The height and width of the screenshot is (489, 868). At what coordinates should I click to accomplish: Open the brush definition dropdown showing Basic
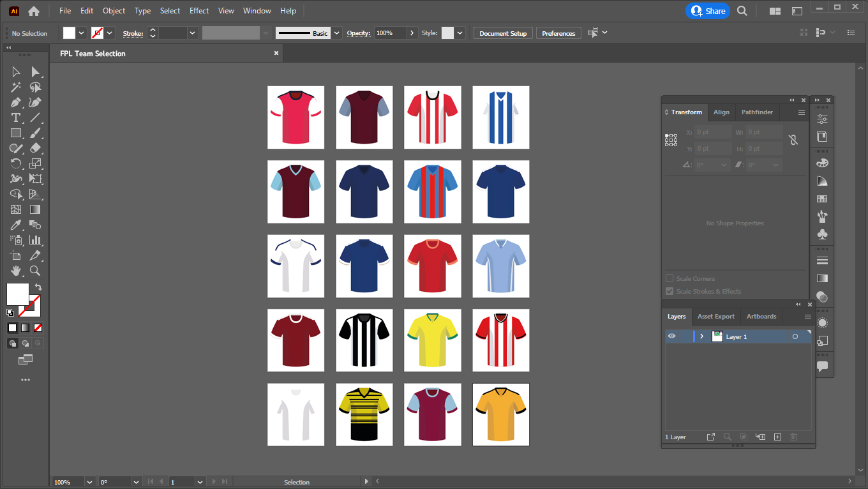click(336, 33)
